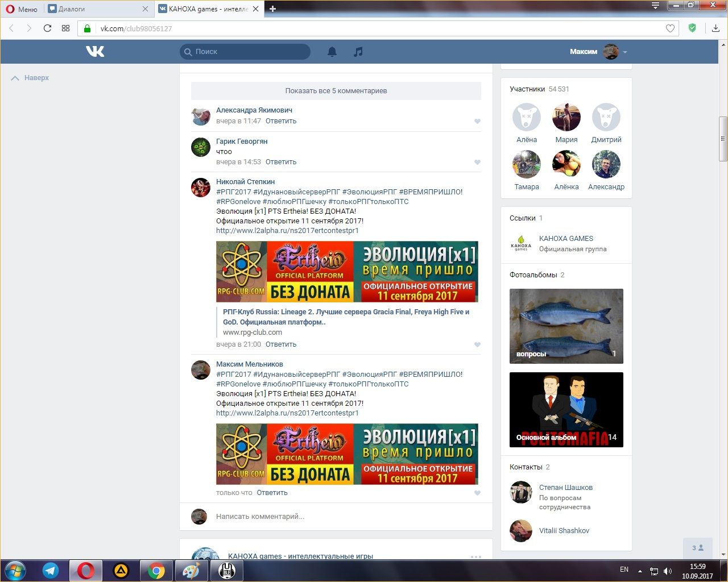Open the green shield ad-blocker icon
728x582 pixels.
click(x=692, y=28)
